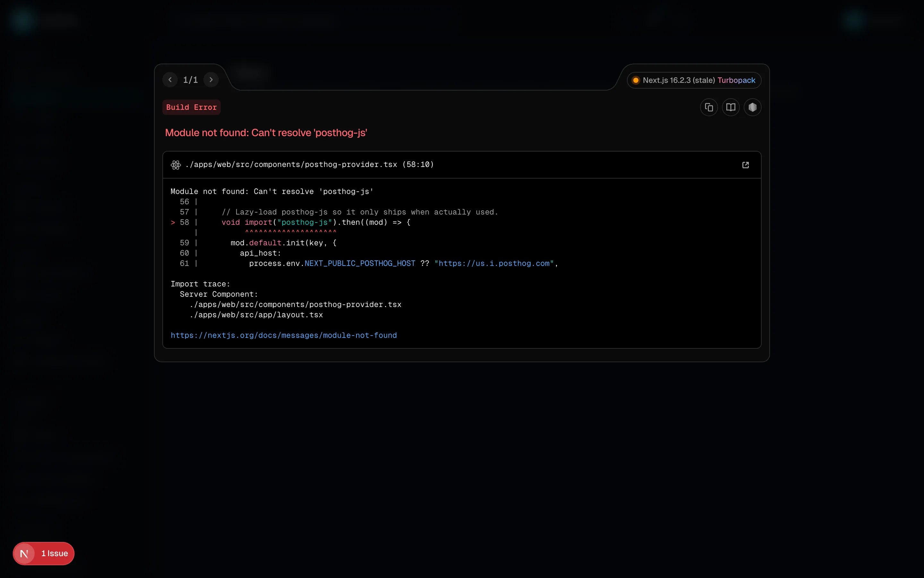924x578 pixels.
Task: Click trace entry ./apps/web/src/app/layout.tsx
Action: 256,315
